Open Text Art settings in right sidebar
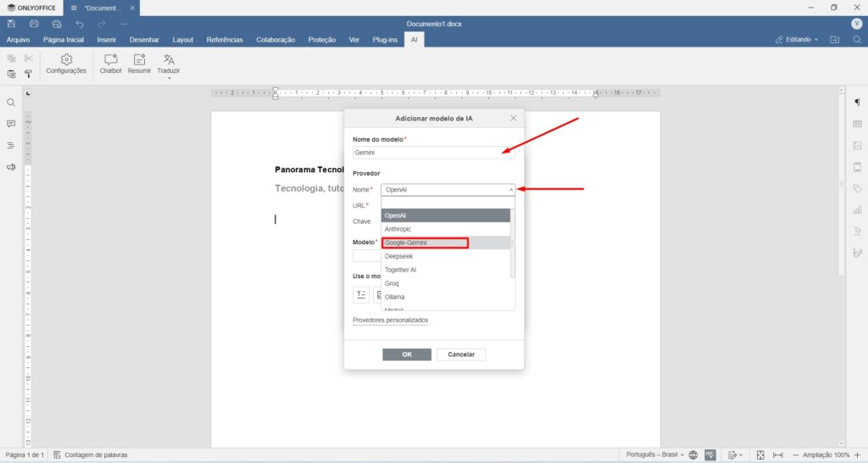Screen dimensions: 868x463 coord(857,231)
